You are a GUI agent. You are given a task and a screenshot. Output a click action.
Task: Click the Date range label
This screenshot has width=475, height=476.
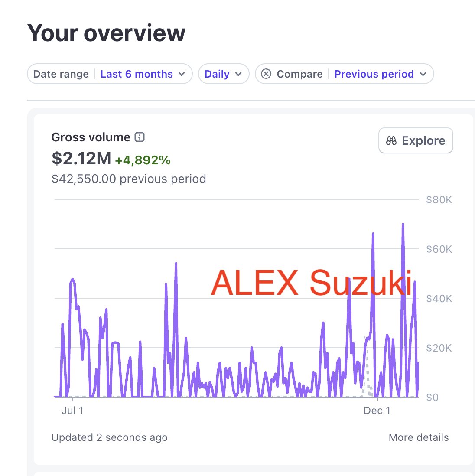coord(60,74)
